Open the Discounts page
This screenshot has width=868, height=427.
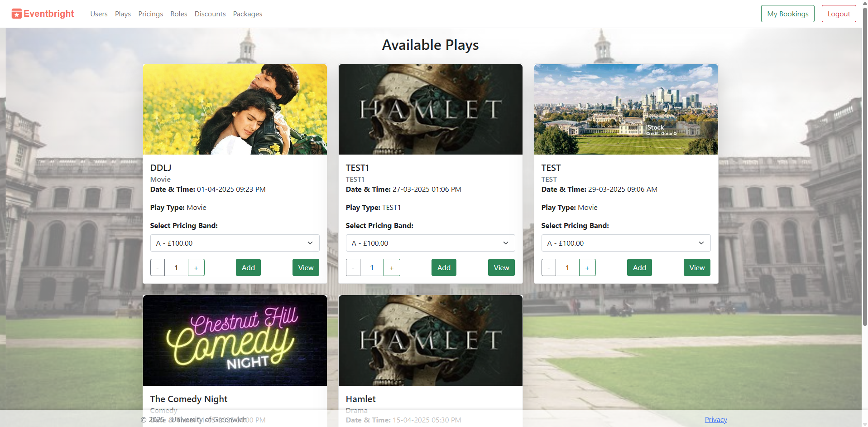click(x=210, y=14)
